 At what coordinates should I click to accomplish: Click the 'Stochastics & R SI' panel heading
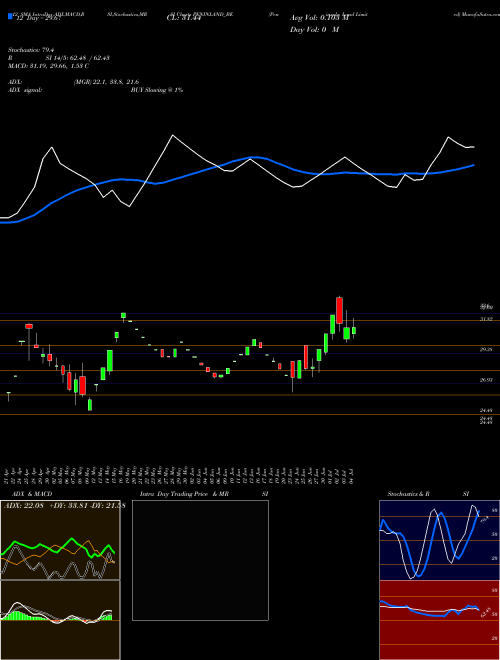(x=428, y=494)
